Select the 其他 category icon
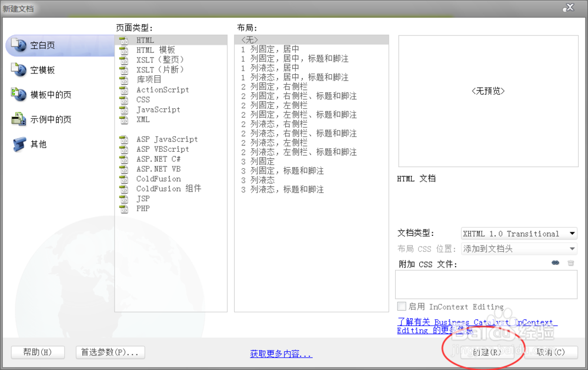 (x=18, y=144)
